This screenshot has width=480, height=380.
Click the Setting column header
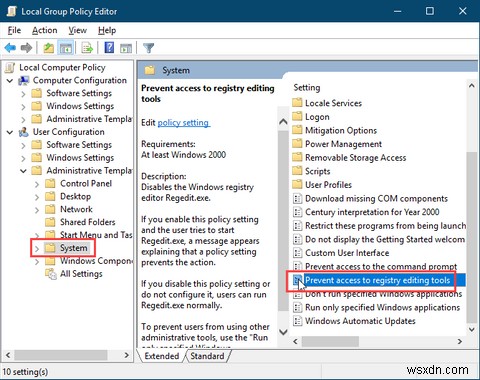click(307, 88)
